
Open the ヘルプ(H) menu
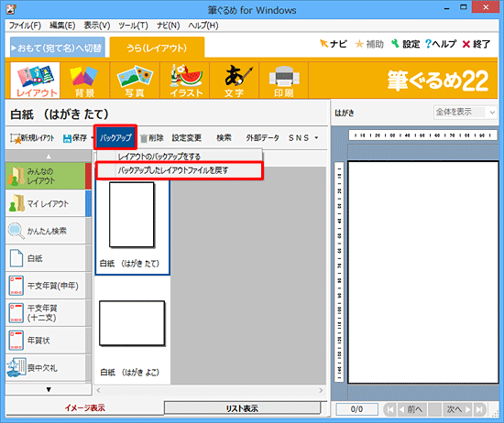pos(203,26)
